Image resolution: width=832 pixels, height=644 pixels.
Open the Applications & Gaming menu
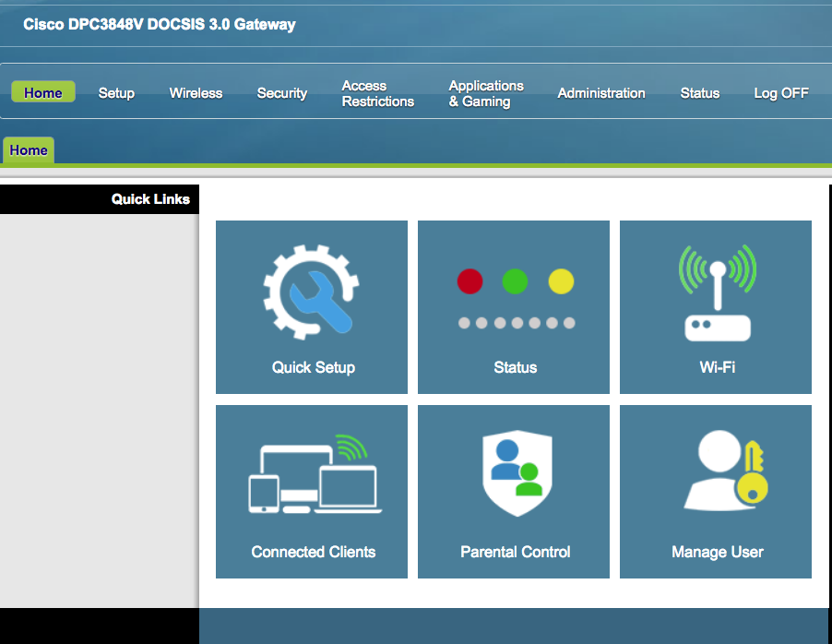tap(486, 93)
